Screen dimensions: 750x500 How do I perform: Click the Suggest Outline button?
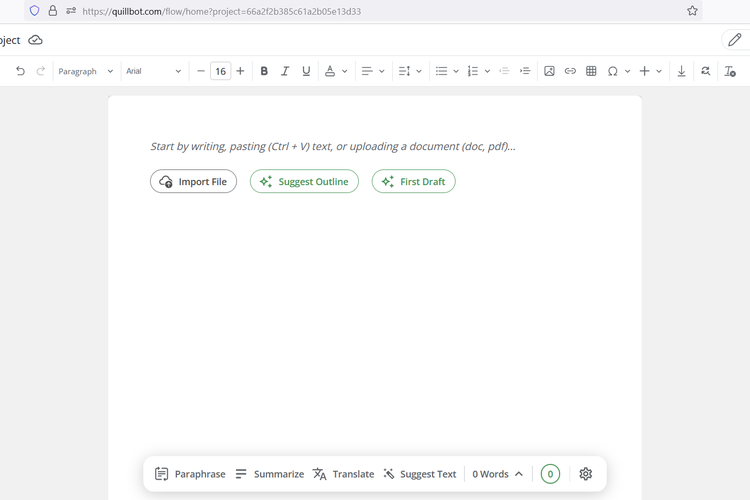[304, 181]
